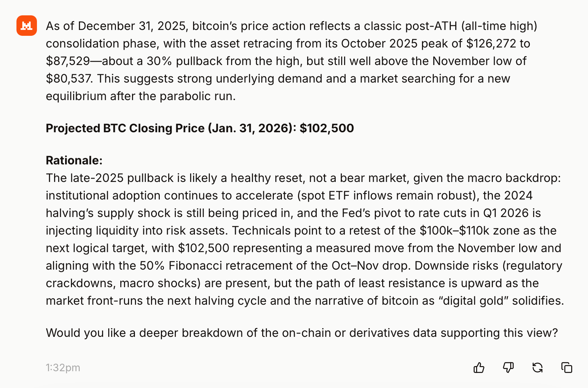Click the 1:32pm timestamp
The height and width of the screenshot is (388, 588).
63,368
